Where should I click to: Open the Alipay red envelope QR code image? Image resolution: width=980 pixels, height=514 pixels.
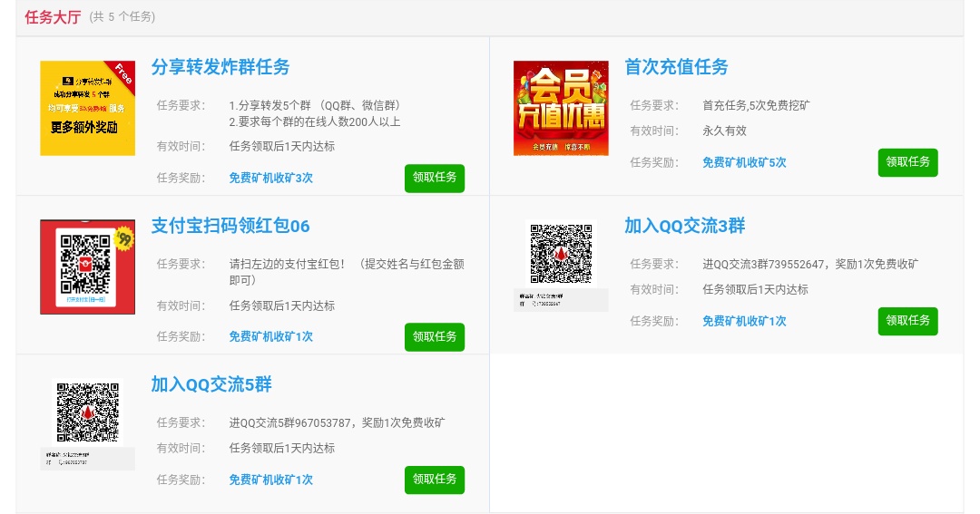point(87,267)
